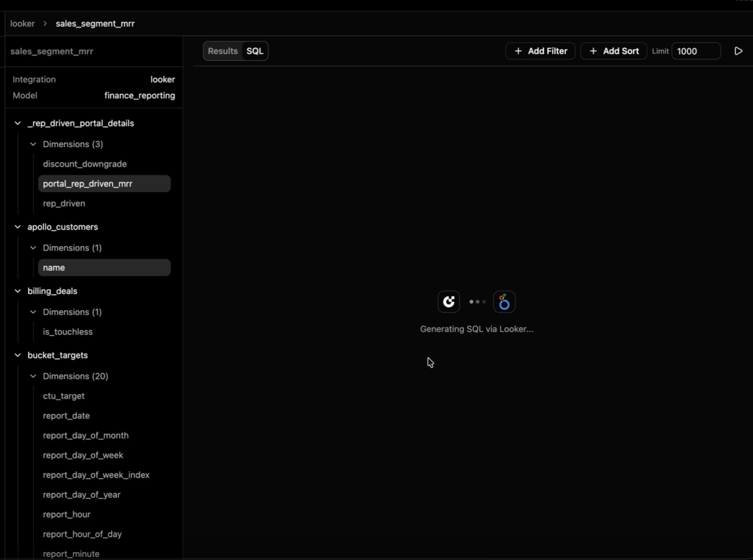The height and width of the screenshot is (560, 753).
Task: Edit the Limit value of 1000
Action: coord(696,51)
